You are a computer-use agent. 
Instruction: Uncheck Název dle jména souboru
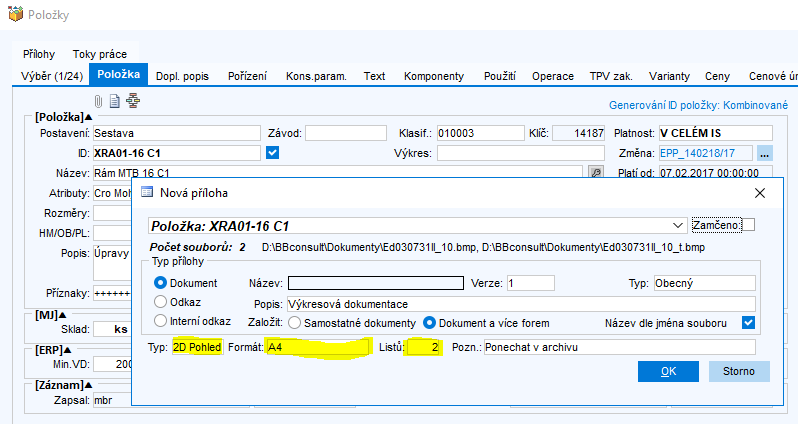click(x=748, y=323)
